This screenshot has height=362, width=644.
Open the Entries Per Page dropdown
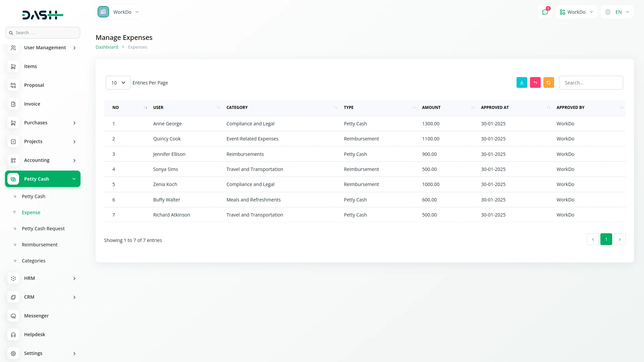click(118, 82)
